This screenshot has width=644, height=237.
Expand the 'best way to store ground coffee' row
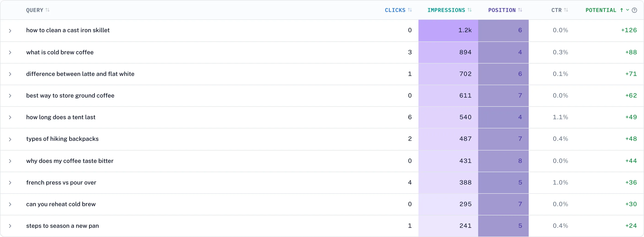coord(10,96)
